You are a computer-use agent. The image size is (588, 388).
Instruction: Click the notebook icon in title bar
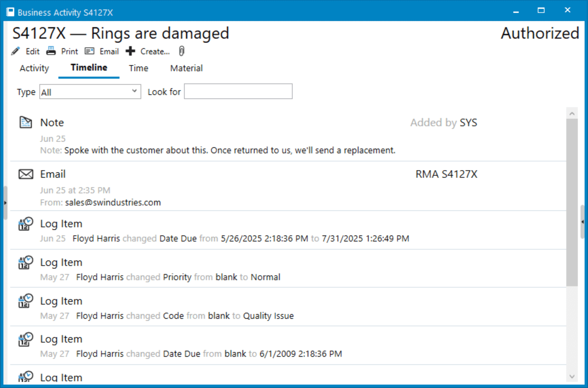coord(10,12)
